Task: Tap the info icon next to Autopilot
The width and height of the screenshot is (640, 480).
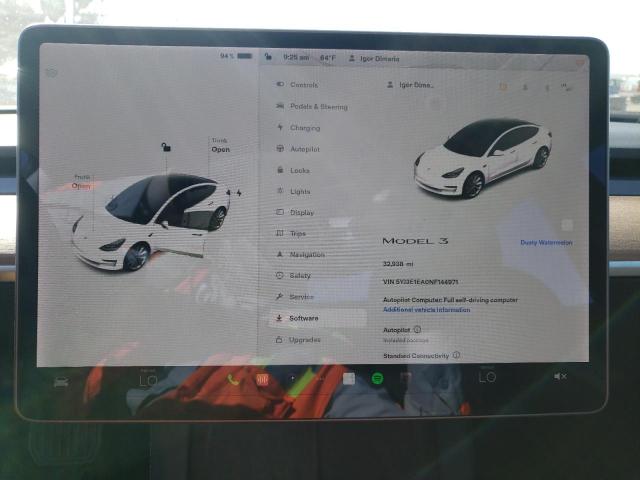Action: (x=417, y=329)
